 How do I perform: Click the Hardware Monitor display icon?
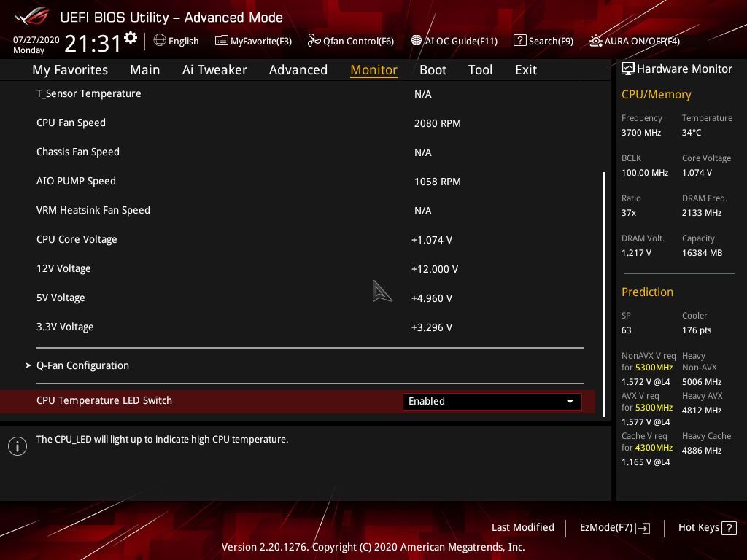[628, 69]
